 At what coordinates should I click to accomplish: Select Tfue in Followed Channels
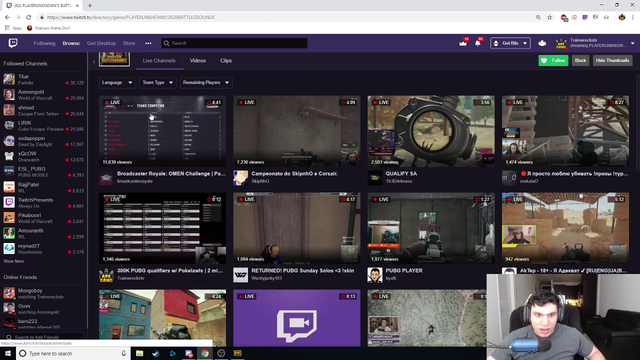44,79
